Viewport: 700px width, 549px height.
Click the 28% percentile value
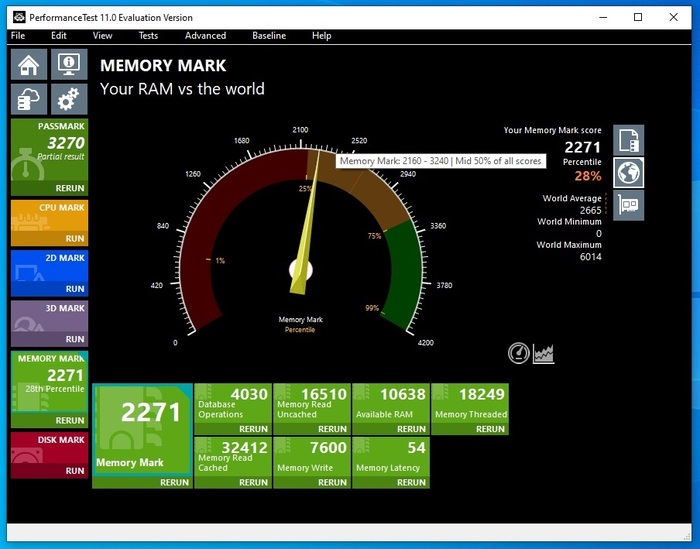coord(588,176)
